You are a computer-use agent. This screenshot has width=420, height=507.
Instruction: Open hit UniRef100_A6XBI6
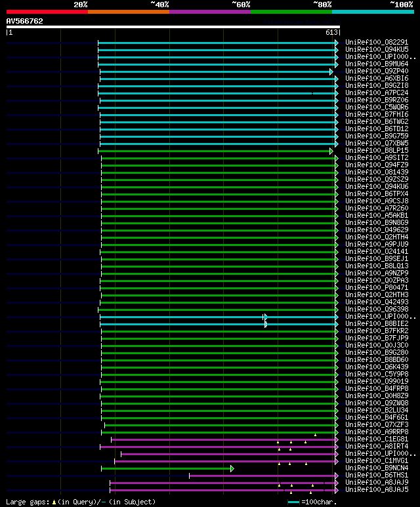377,78
